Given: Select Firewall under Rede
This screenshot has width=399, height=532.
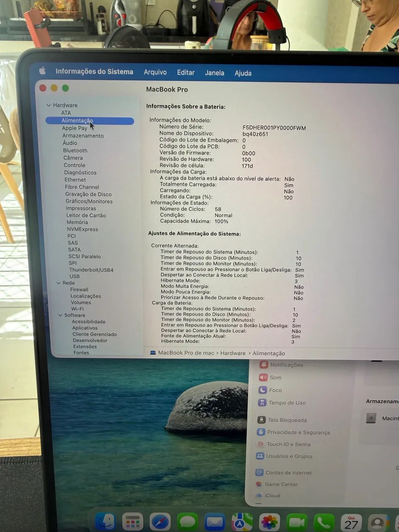Looking at the screenshot, I should tap(79, 289).
